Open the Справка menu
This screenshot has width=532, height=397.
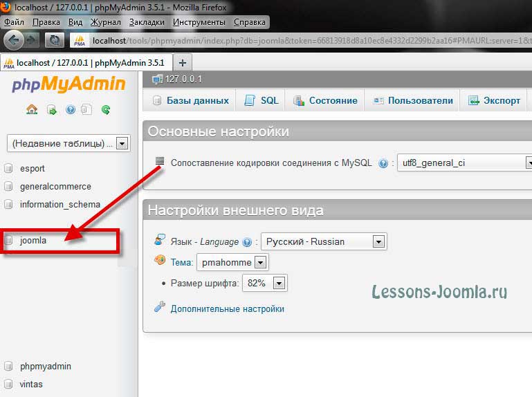(249, 22)
